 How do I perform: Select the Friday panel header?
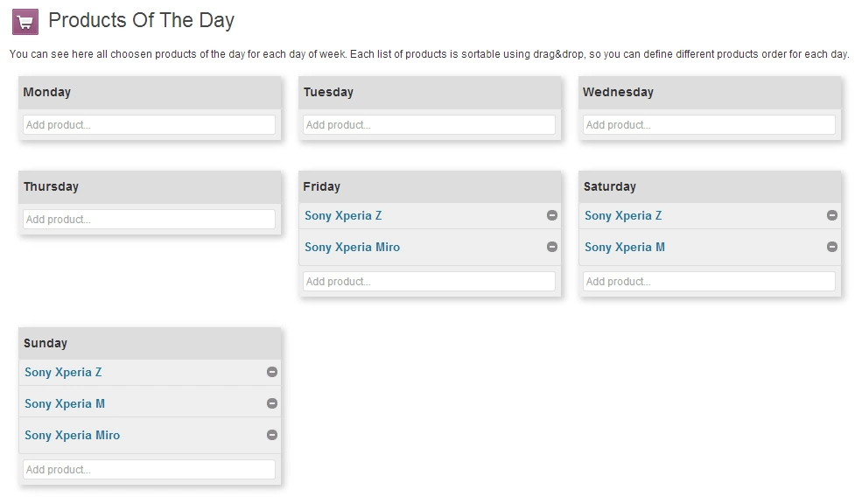[x=430, y=187]
